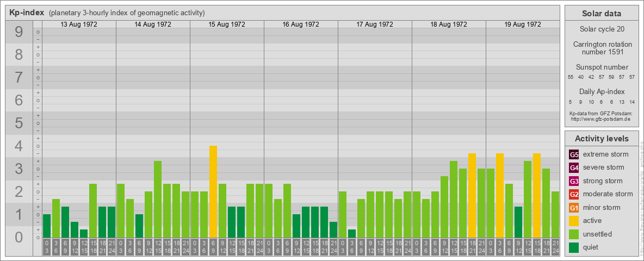Image resolution: width=644 pixels, height=261 pixels.
Task: Click the shortest quiet bar on 13 Aug at 12-15
Action: (84, 233)
